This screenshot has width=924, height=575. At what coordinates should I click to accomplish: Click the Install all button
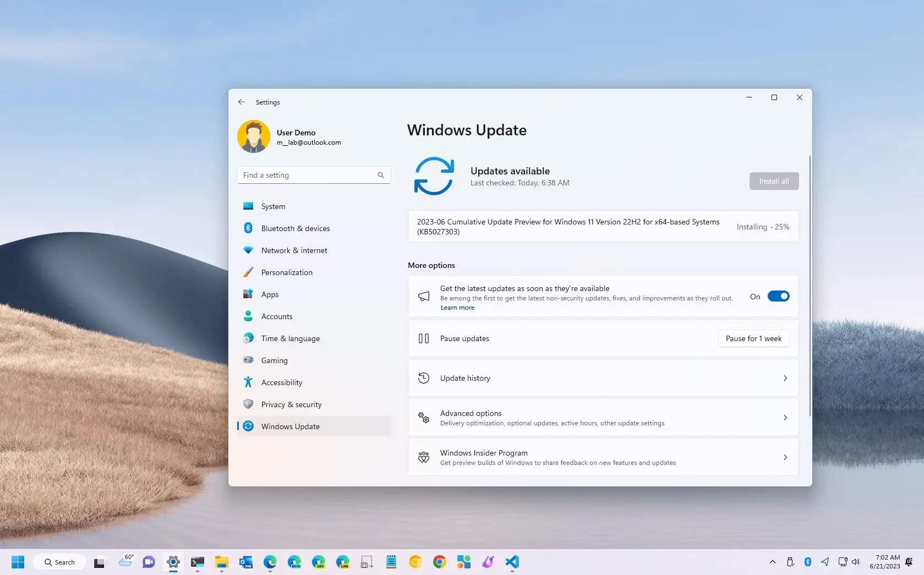(x=774, y=181)
